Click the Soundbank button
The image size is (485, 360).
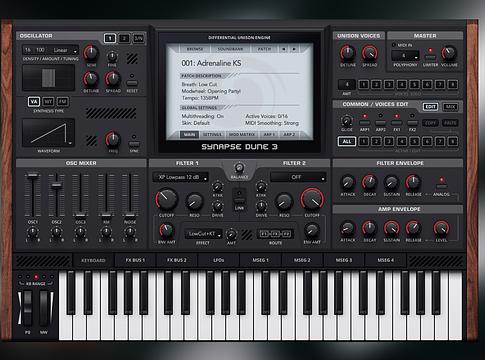tap(230, 49)
